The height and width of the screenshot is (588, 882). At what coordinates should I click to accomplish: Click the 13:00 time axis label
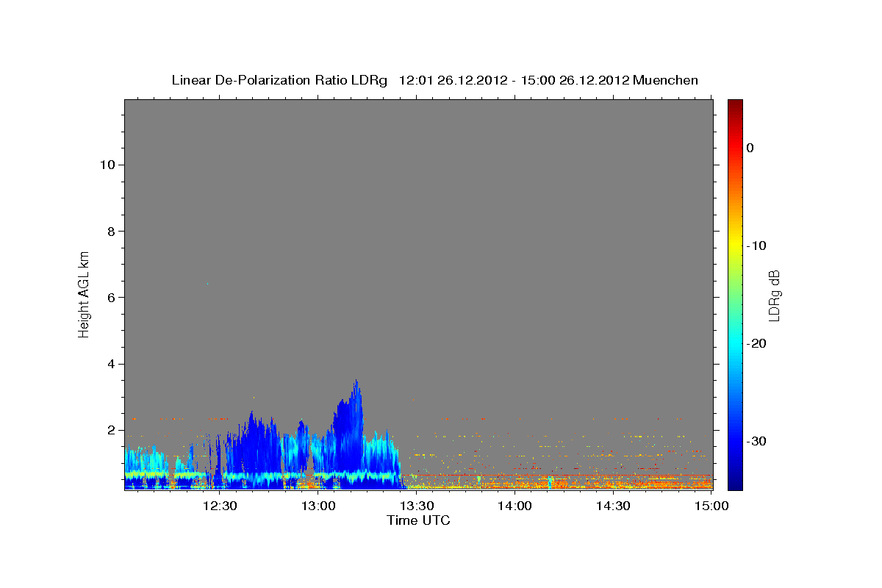318,506
